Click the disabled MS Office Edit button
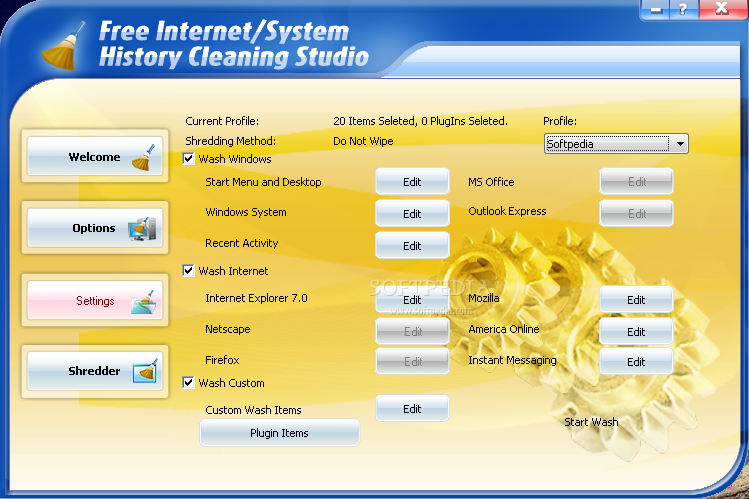 click(636, 181)
